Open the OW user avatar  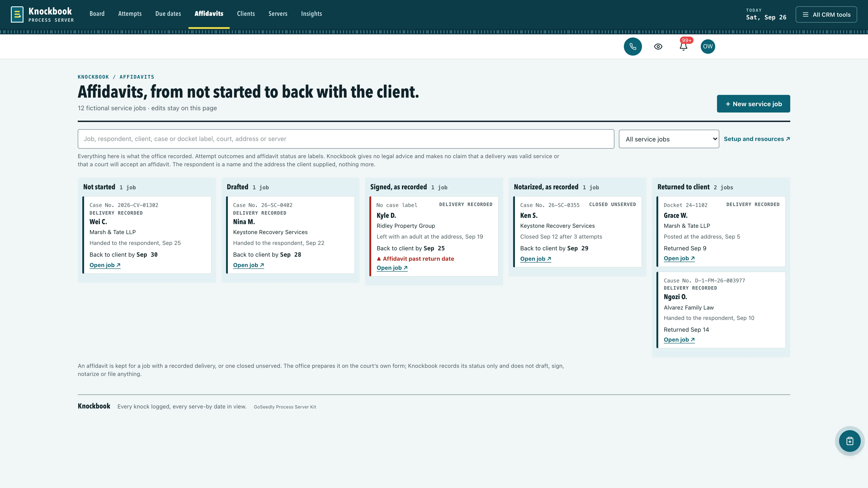(708, 47)
